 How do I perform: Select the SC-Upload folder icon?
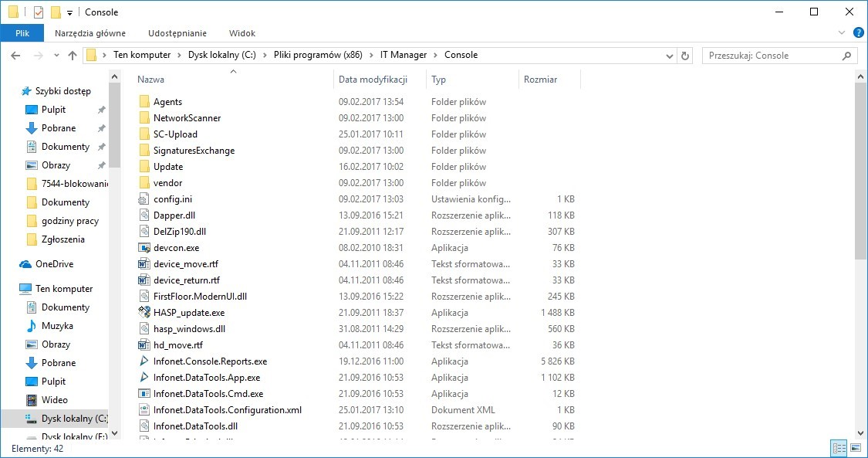click(144, 134)
